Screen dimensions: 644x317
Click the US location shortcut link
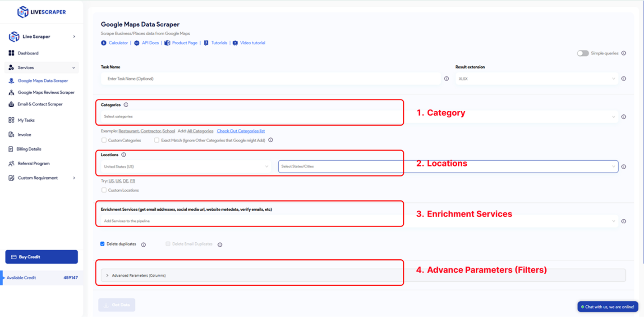click(x=111, y=181)
